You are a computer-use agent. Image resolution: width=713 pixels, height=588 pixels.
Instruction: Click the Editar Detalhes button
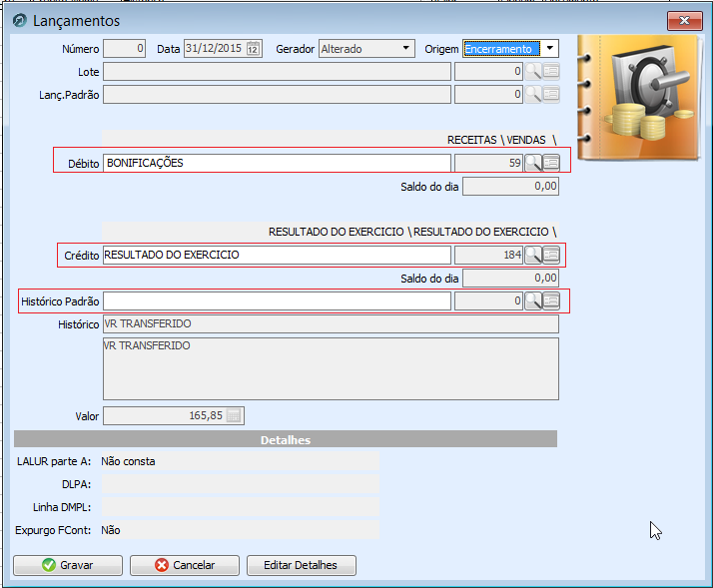point(301,565)
